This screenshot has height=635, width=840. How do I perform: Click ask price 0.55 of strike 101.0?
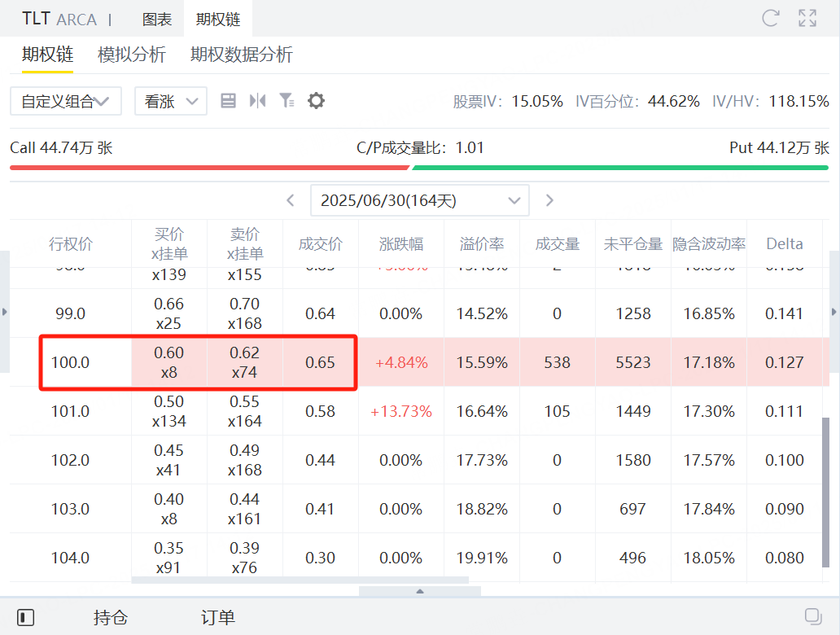245,401
